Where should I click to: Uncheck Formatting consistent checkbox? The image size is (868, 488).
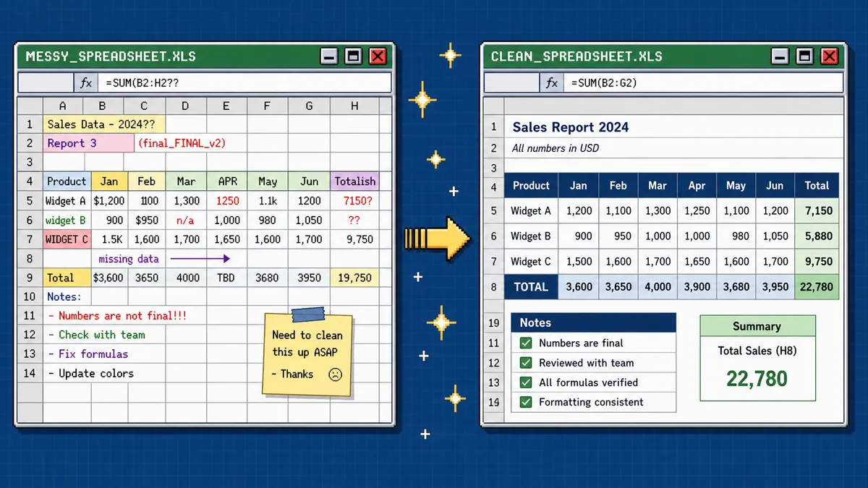coord(525,402)
